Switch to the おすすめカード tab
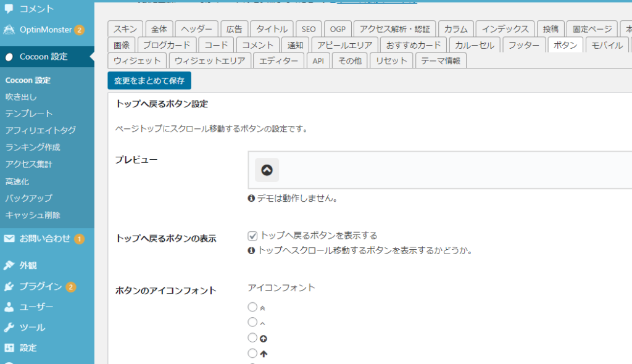This screenshot has width=632, height=364. click(x=414, y=45)
